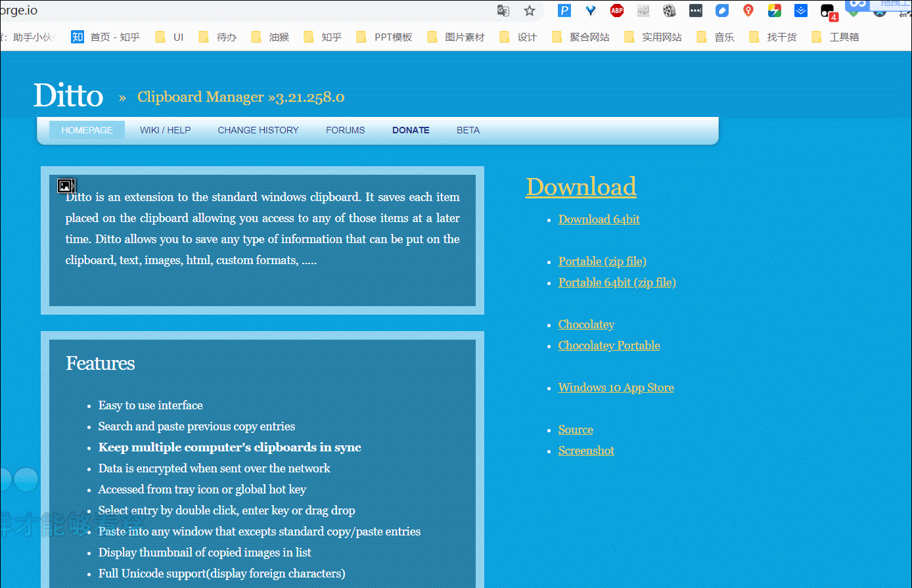Open the Source link
The height and width of the screenshot is (588, 912).
click(576, 430)
